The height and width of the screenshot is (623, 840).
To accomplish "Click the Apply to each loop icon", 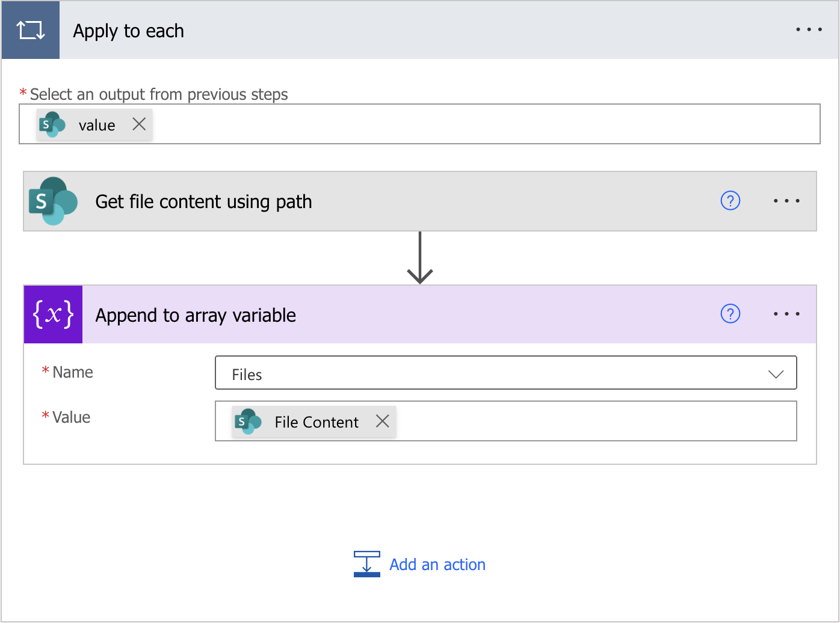I will 31,30.
